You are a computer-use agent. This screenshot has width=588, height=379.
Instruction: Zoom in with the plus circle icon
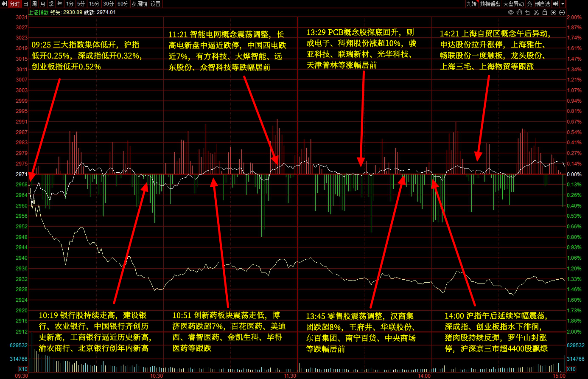(553, 12)
